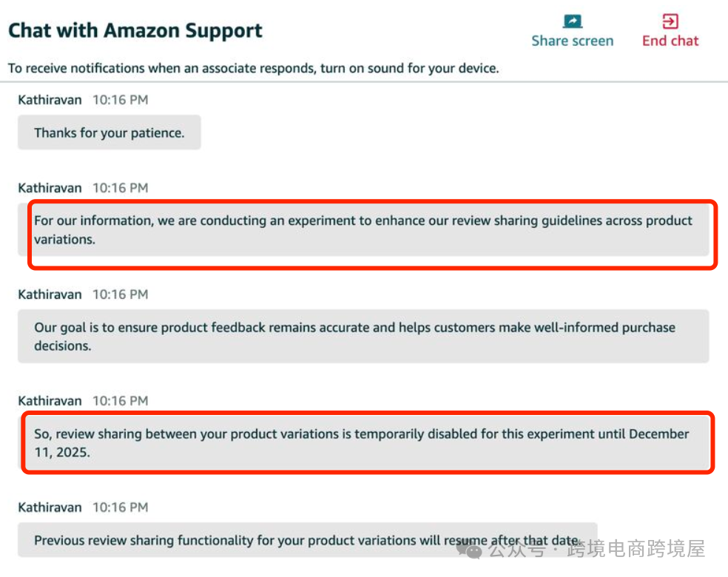
Task: Click Kathiravan's name above "Our goal" message
Action: [x=50, y=294]
